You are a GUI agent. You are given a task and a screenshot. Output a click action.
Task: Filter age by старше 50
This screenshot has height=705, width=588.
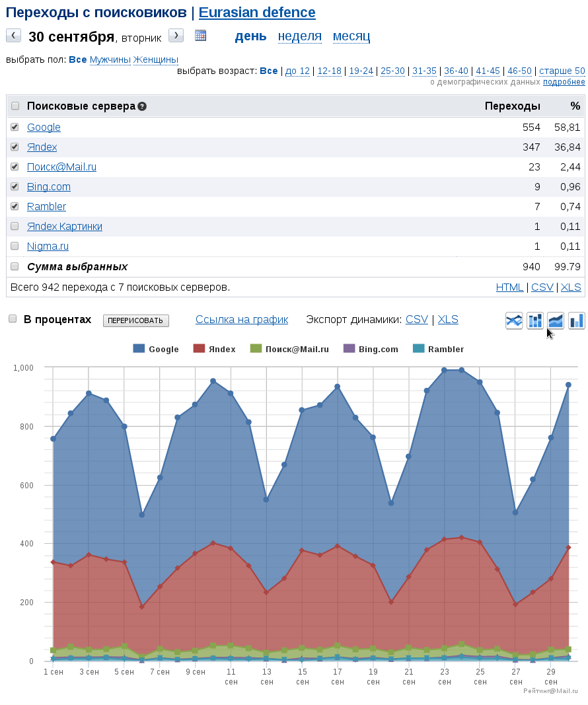[562, 71]
